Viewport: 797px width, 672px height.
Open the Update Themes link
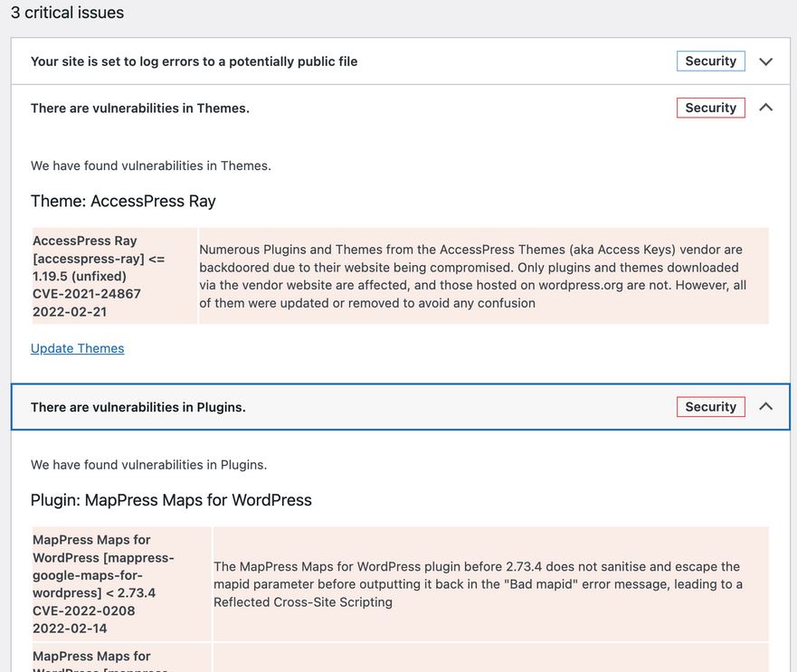(x=77, y=348)
